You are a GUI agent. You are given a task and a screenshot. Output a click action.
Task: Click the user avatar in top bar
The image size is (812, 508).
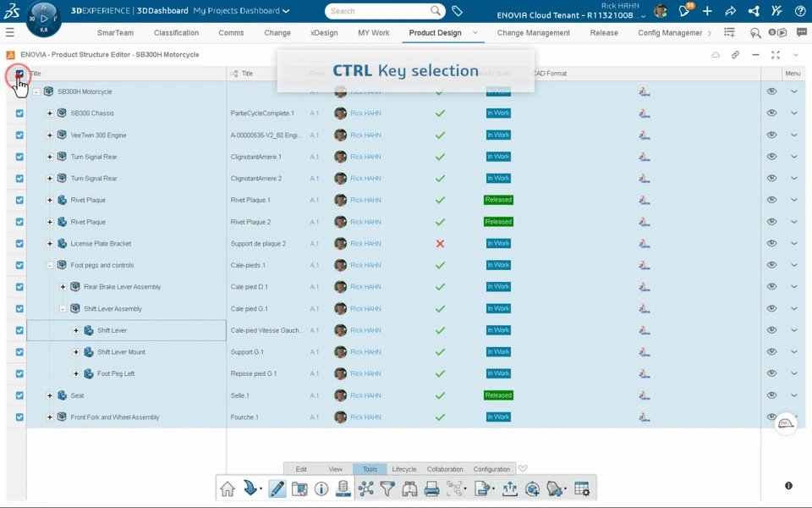[x=661, y=11]
